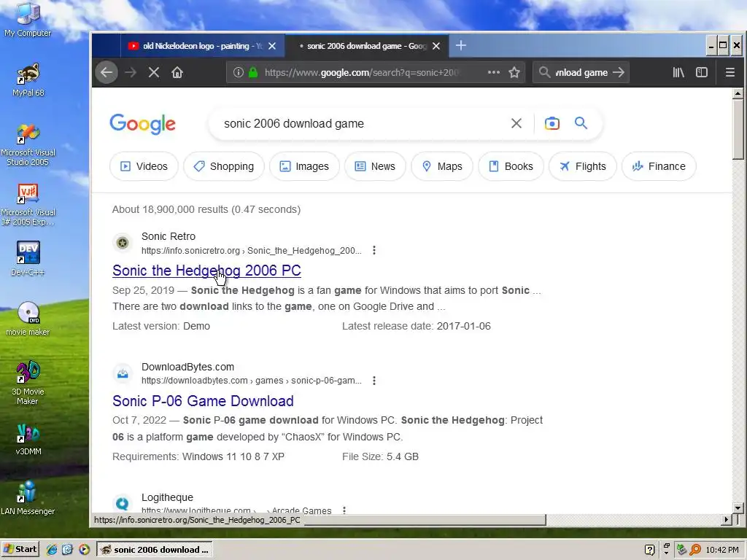747x560 pixels.
Task: Select Microsoft Visual Studio 2005 shortcut
Action: [x=28, y=145]
